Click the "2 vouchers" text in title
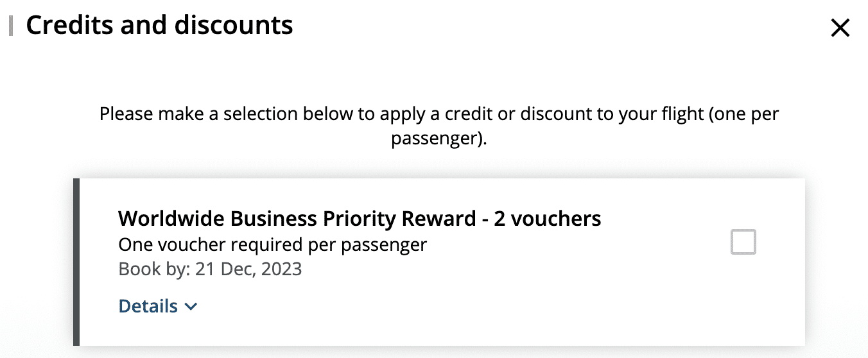 tap(547, 219)
